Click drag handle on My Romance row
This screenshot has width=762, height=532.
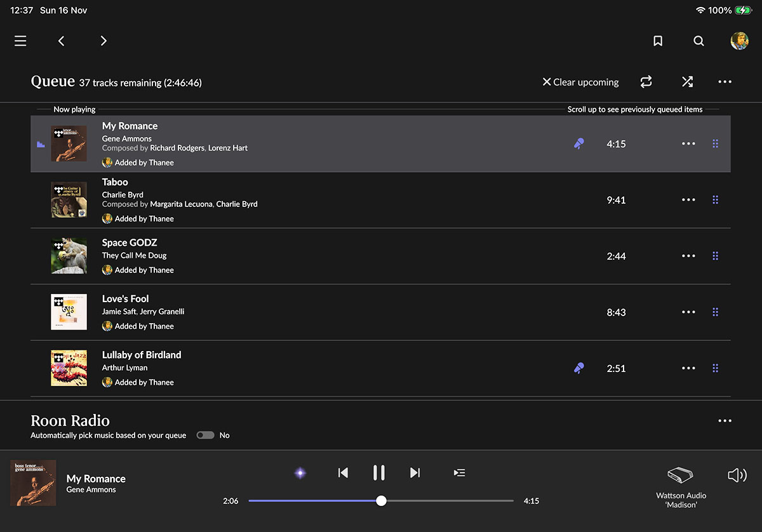(716, 144)
